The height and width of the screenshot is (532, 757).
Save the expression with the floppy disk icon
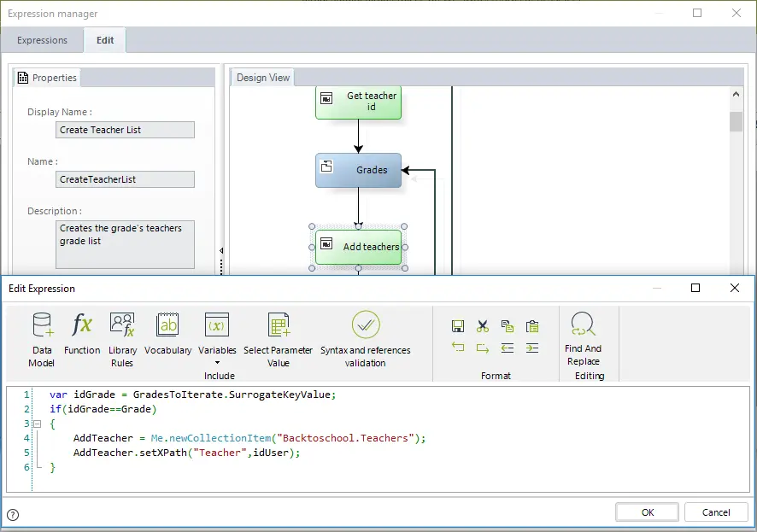coord(458,326)
